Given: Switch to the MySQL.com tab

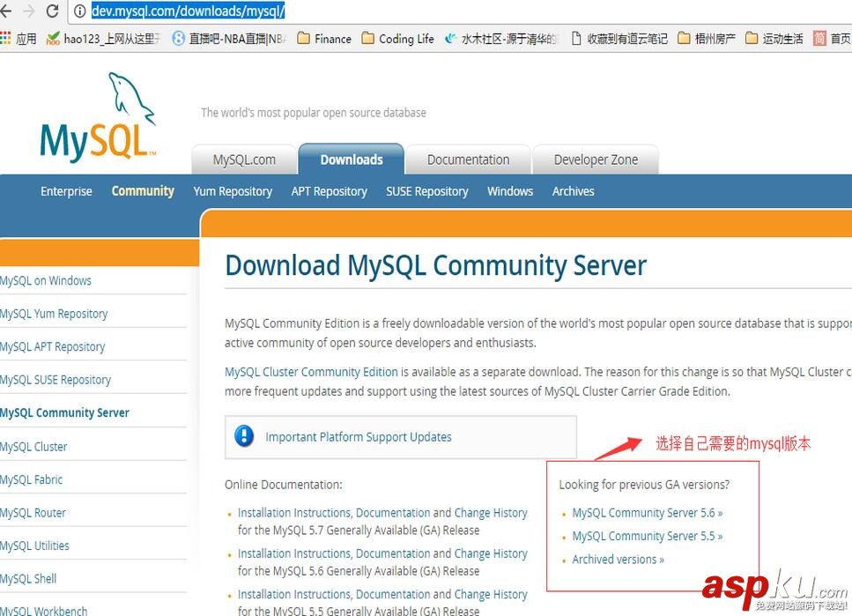Looking at the screenshot, I should [x=244, y=160].
